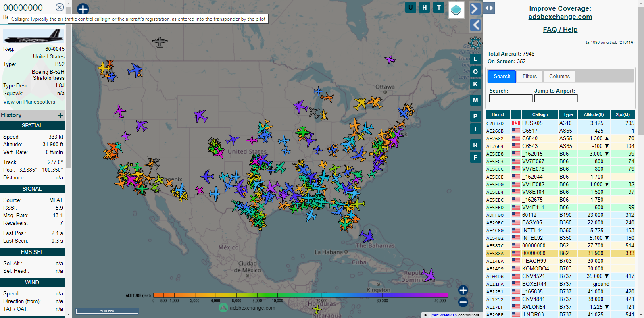Open the View on Planespotters link
Image resolution: width=644 pixels, height=318 pixels.
pyautogui.click(x=29, y=102)
